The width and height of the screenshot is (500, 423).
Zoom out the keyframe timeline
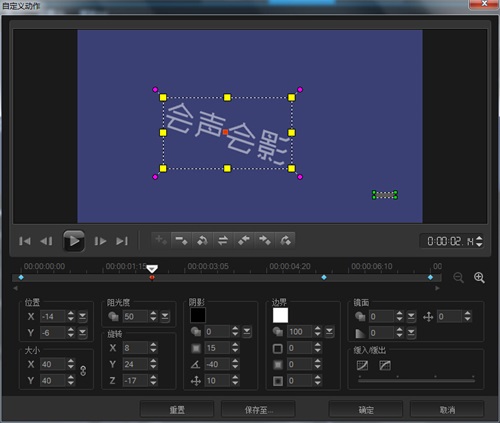(x=459, y=277)
